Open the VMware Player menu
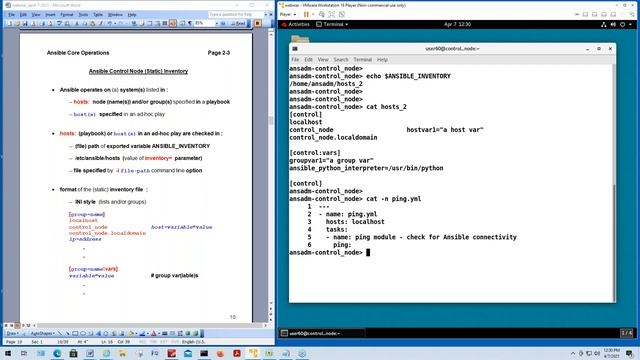 click(288, 14)
